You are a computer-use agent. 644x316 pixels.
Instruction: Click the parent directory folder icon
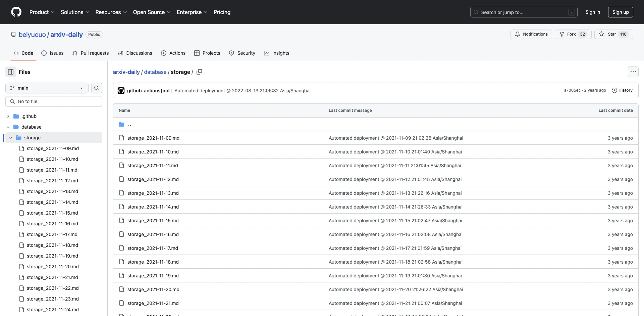click(x=121, y=124)
